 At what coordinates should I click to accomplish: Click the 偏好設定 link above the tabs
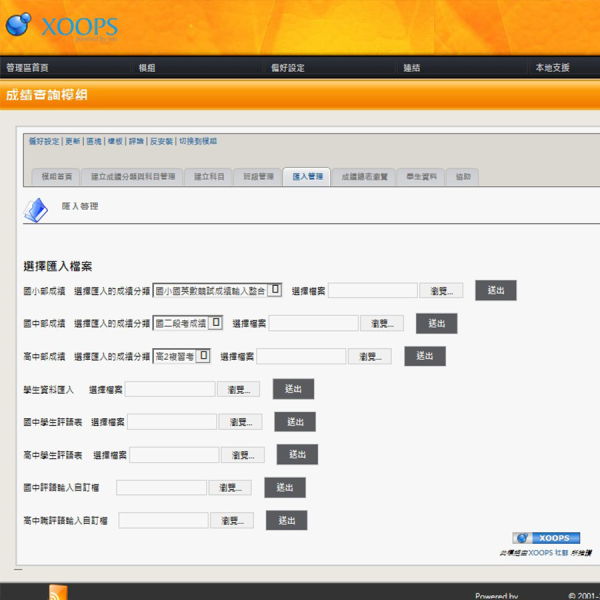click(x=44, y=141)
